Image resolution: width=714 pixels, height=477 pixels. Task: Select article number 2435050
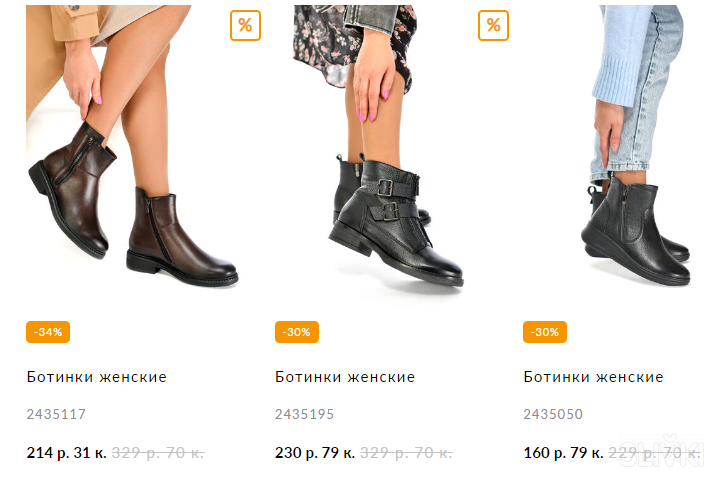553,414
